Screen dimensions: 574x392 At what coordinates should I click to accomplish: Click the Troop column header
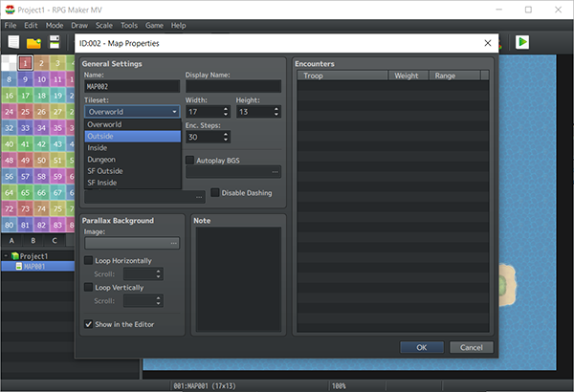coord(342,76)
